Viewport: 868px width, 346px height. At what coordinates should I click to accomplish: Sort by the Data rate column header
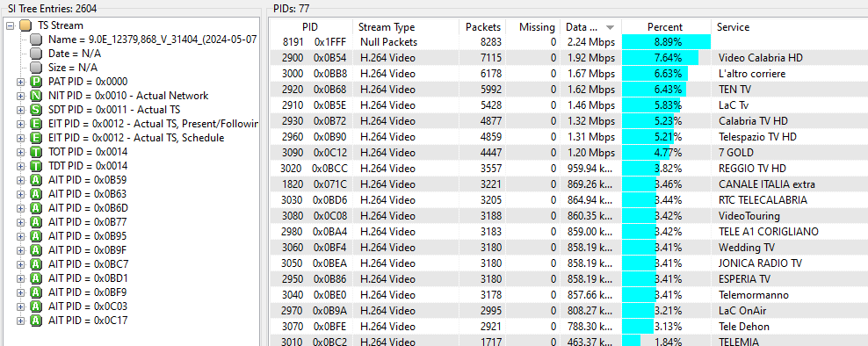(x=590, y=27)
